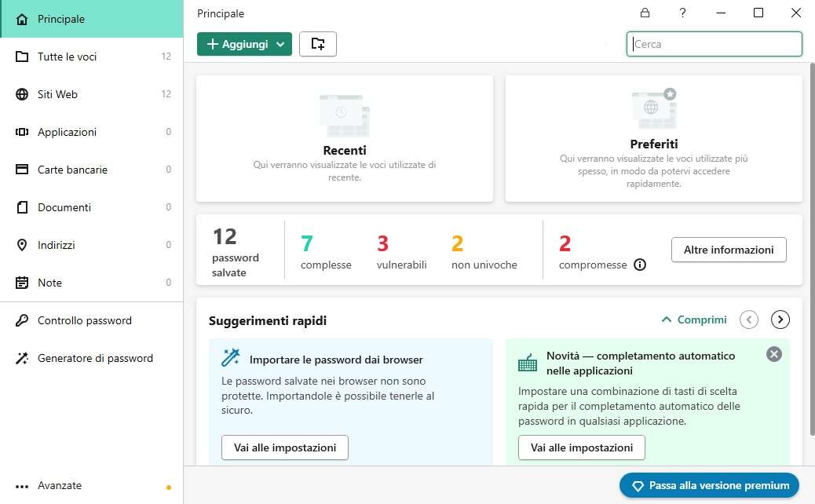815x504 pixels.
Task: Open the Avanzate menu
Action: coord(60,485)
